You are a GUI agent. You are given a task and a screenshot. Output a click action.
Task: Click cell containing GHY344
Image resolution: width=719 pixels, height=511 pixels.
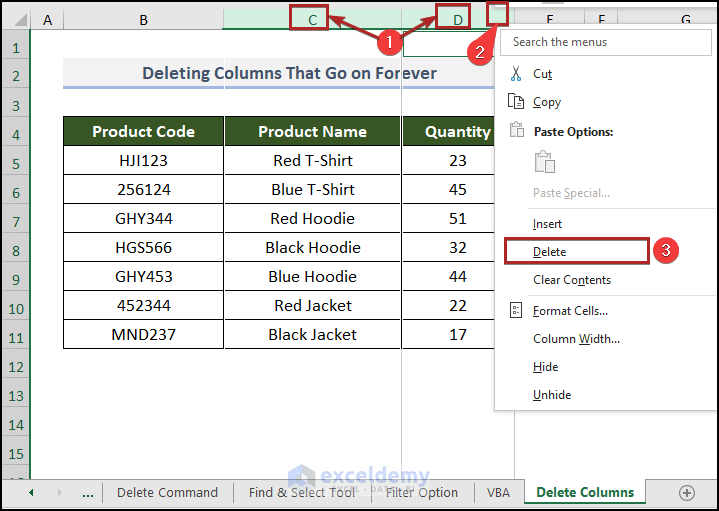pos(144,218)
